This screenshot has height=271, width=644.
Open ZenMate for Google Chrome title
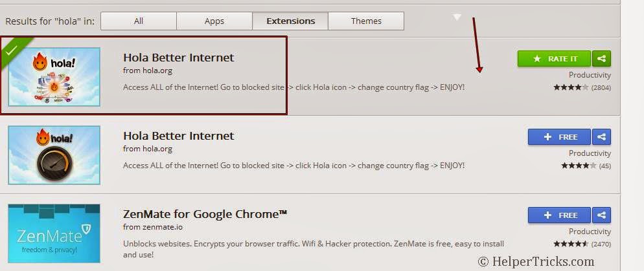(205, 214)
